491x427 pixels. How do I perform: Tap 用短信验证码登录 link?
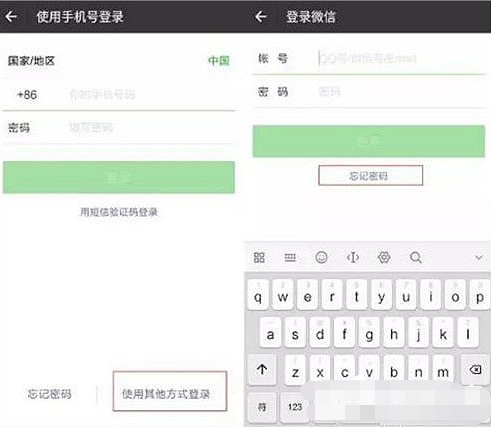[x=119, y=212]
